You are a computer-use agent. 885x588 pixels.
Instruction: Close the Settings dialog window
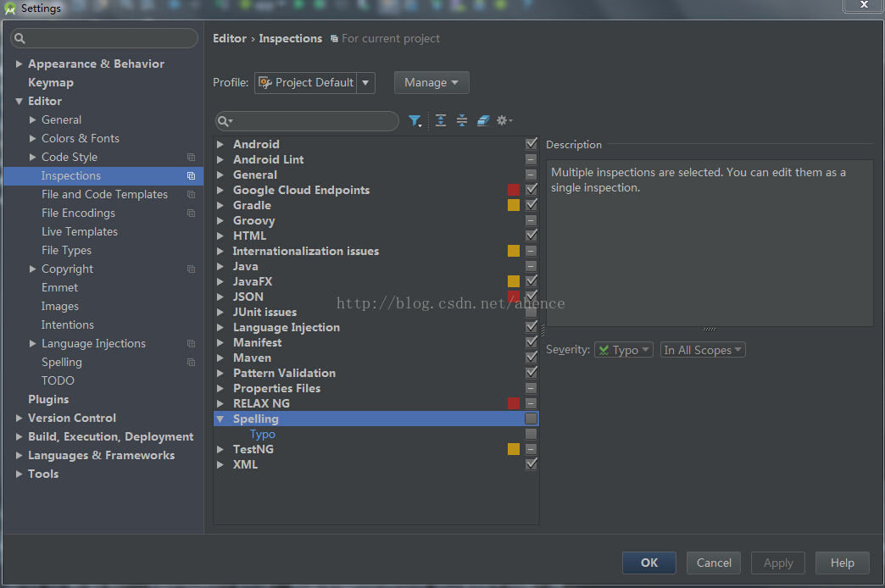coord(863,5)
